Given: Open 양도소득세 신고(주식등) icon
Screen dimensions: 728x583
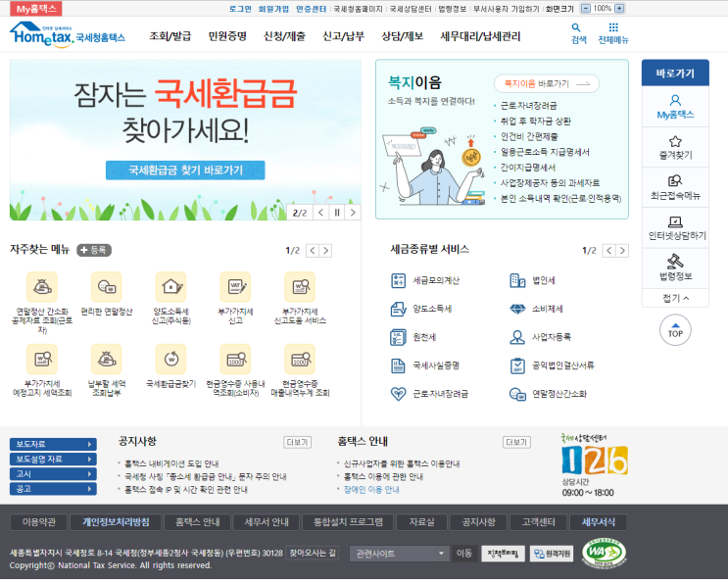Looking at the screenshot, I should [x=170, y=287].
